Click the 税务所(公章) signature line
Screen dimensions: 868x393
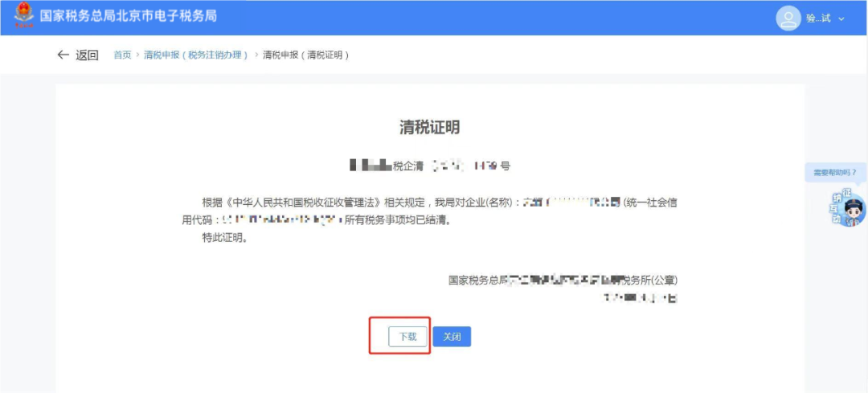pyautogui.click(x=563, y=280)
